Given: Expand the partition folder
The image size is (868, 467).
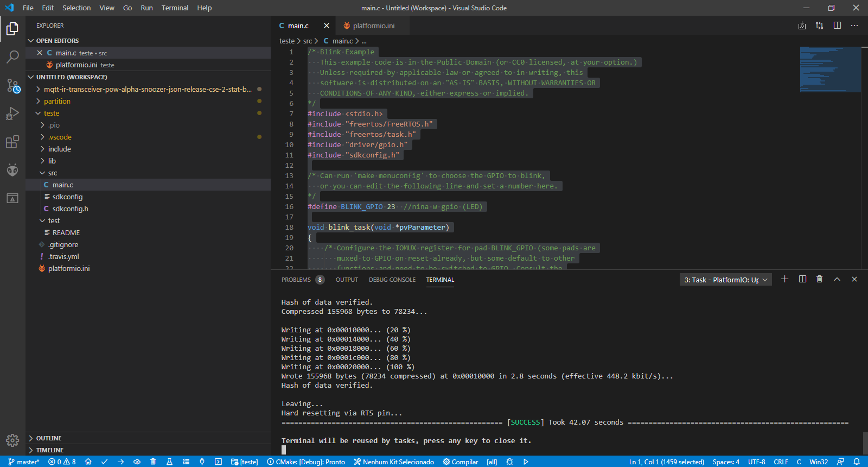Looking at the screenshot, I should pos(148,101).
